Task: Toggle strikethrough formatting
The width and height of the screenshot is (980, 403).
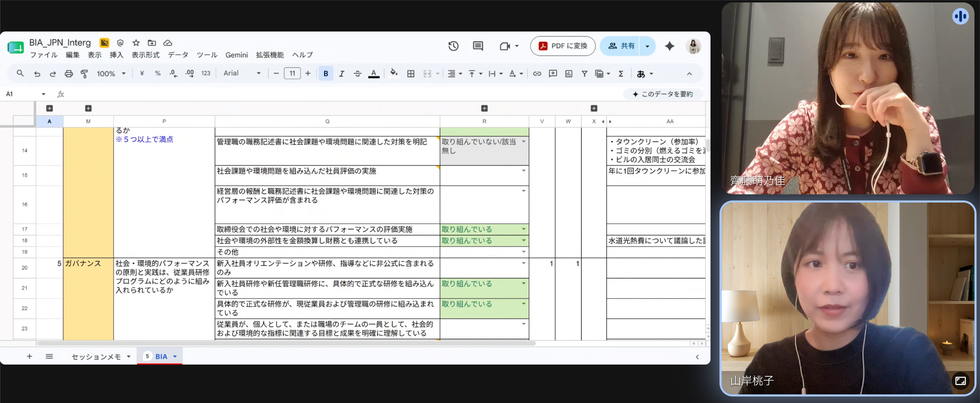Action: [x=358, y=74]
